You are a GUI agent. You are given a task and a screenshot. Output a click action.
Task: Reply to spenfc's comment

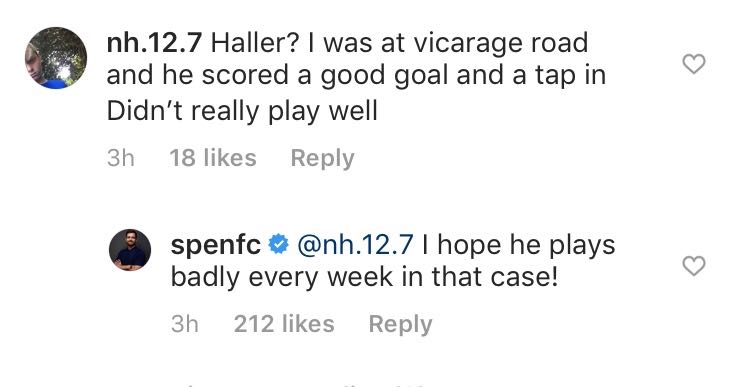pyautogui.click(x=400, y=324)
